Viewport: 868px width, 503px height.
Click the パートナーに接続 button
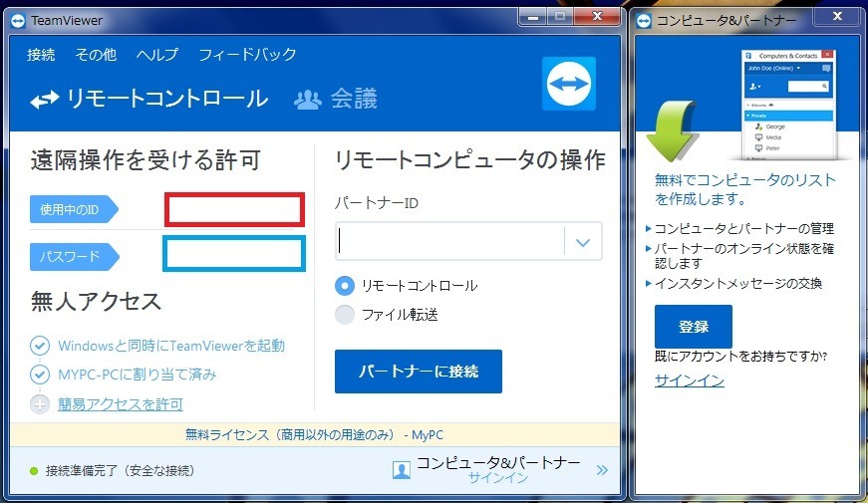[x=419, y=372]
